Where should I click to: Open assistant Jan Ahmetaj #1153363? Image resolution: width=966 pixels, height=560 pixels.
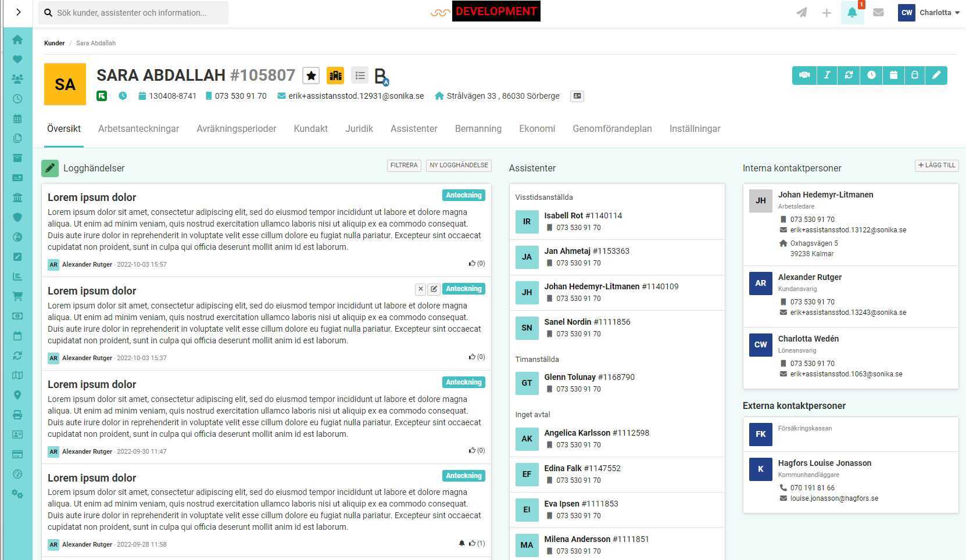(586, 251)
